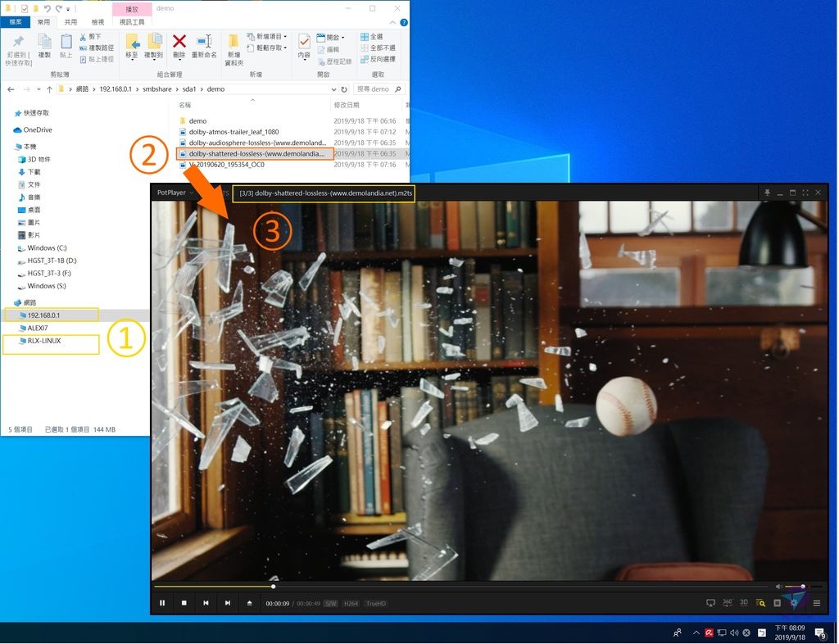Open PotPlayer playlist icon
This screenshot has height=644, width=839.
tap(760, 603)
